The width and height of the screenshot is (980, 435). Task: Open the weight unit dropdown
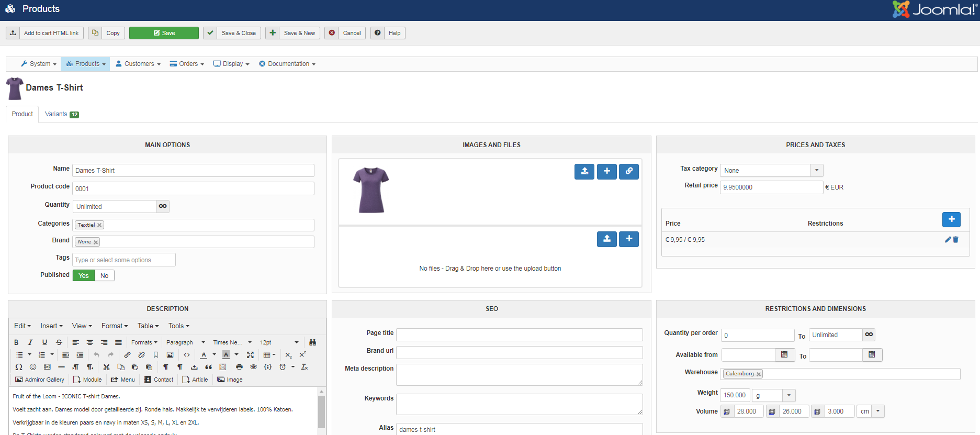788,396
